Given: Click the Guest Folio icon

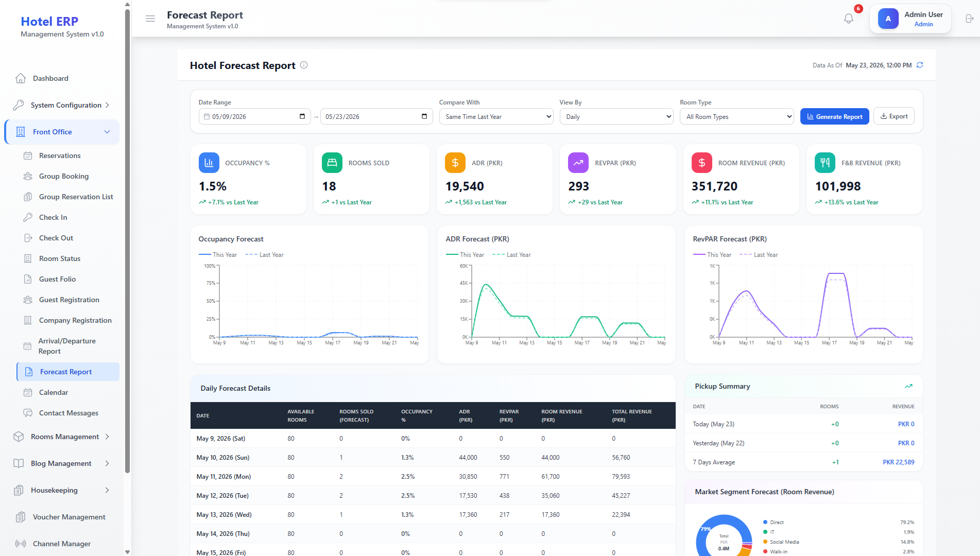Looking at the screenshot, I should pos(28,279).
